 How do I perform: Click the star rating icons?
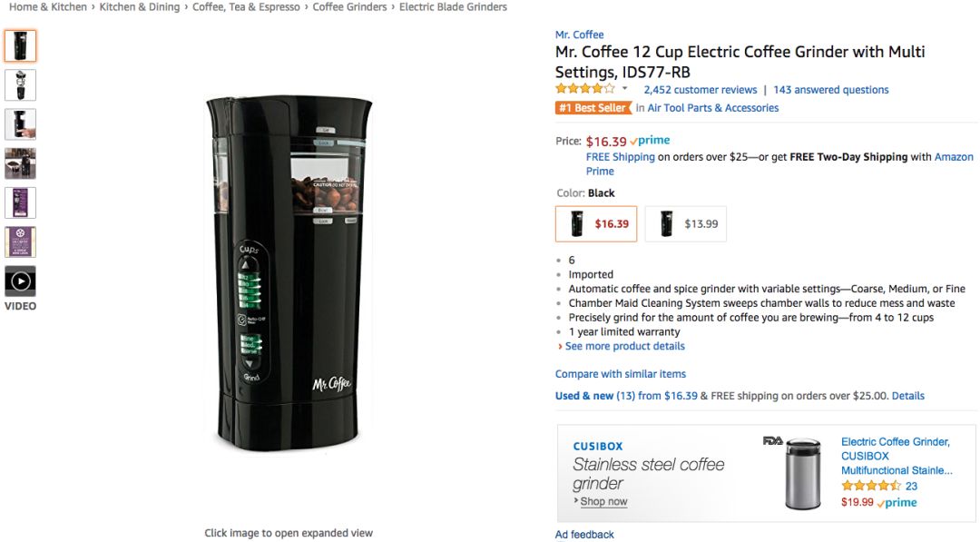(585, 89)
